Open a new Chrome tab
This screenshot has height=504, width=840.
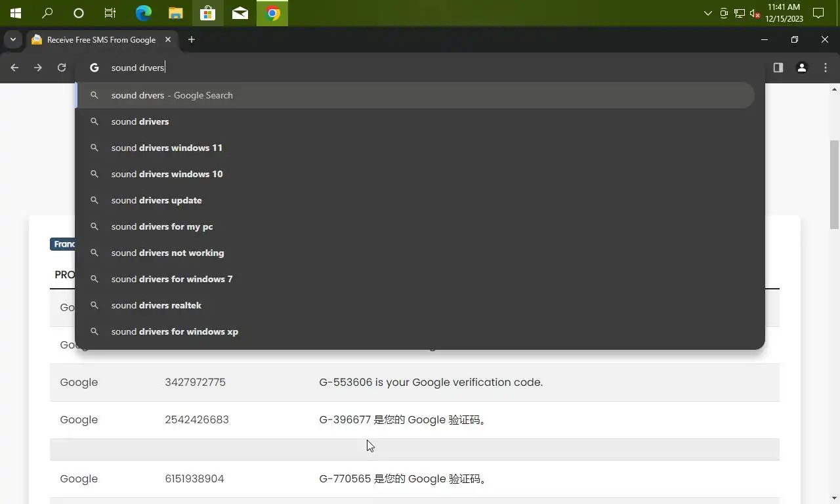pyautogui.click(x=192, y=39)
